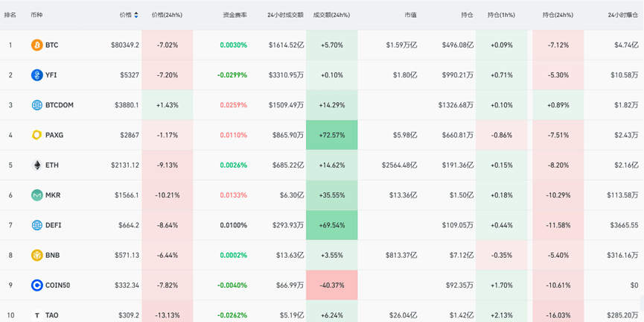Toggle the 价格 column sort arrows
Viewport: 644px width, 322px height.
tap(136, 15)
